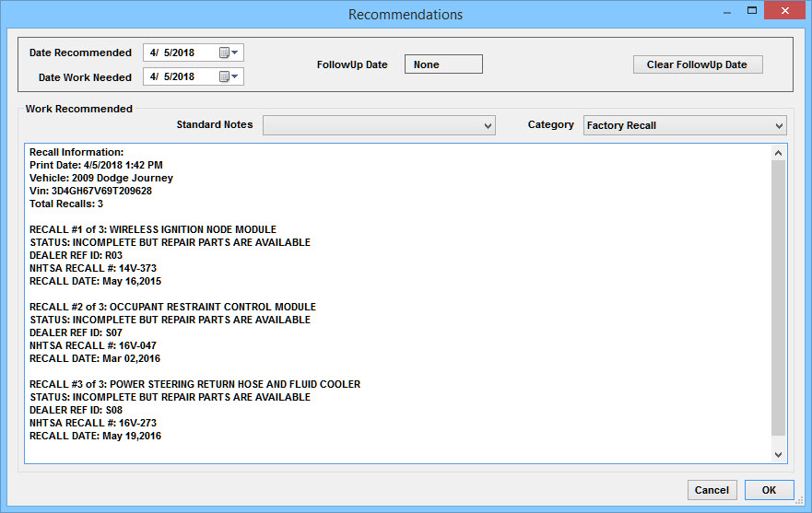Select the year in the Date Work Needed field

[184, 76]
